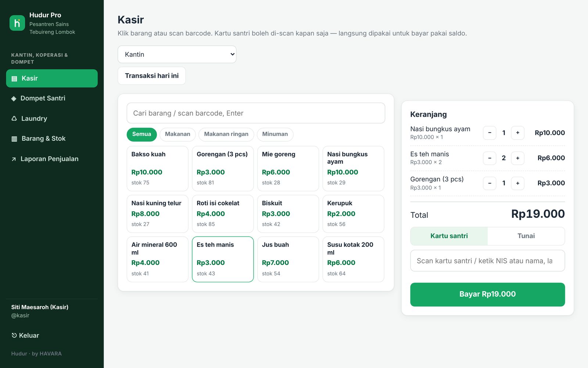The image size is (588, 368).
Task: Focus the Scan kartu santri field
Action: point(487,261)
